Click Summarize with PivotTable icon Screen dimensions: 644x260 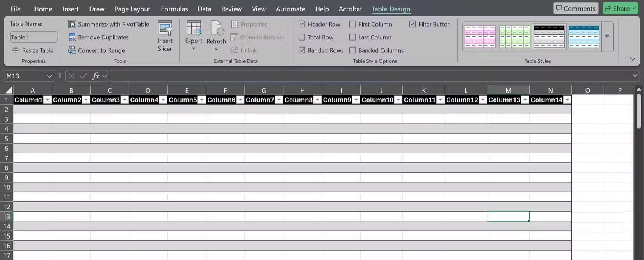point(72,24)
